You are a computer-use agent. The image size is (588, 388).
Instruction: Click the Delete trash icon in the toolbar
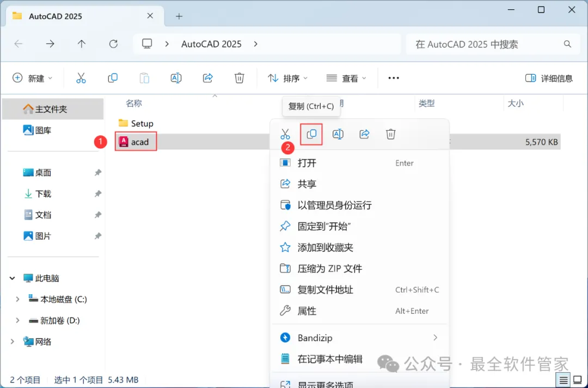(239, 78)
